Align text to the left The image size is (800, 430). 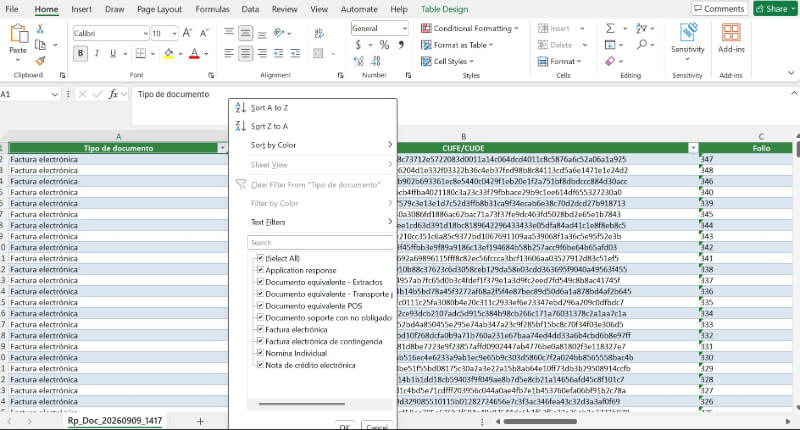coord(229,53)
